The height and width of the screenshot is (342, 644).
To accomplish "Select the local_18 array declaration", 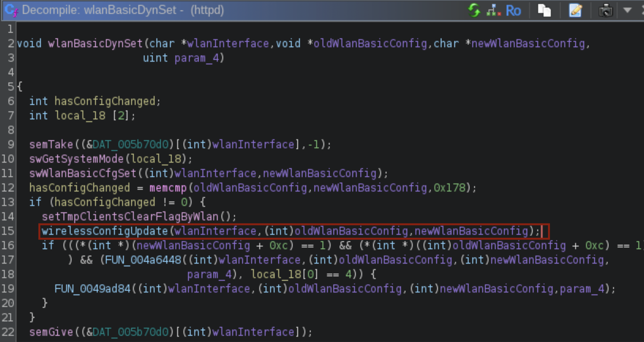I will click(80, 115).
